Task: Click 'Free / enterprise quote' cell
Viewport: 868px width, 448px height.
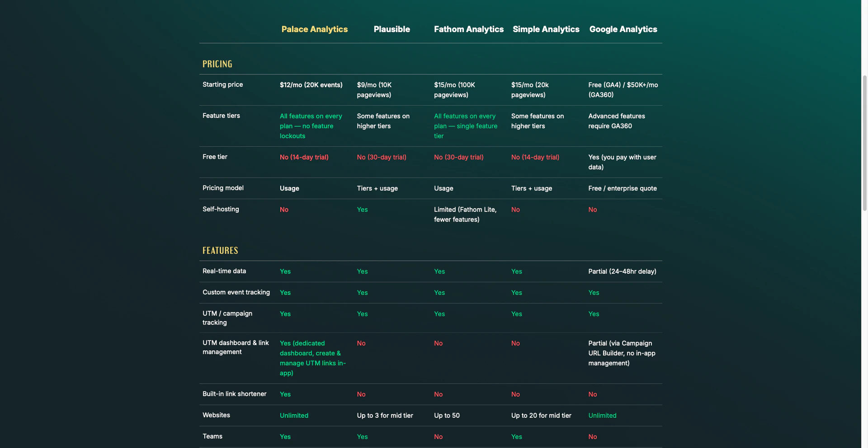Action: tap(623, 188)
